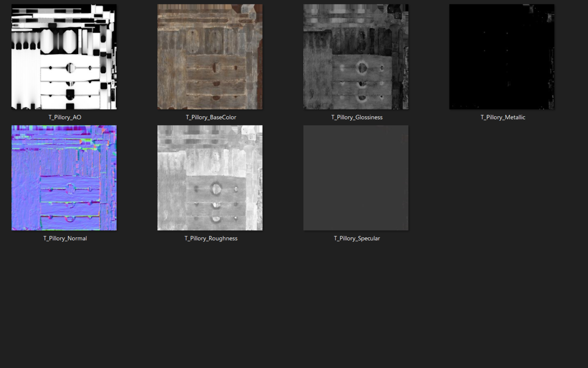Viewport: 588px width, 368px height.
Task: Click the T_Pillory_Glossiness file name label
Action: 357,117
